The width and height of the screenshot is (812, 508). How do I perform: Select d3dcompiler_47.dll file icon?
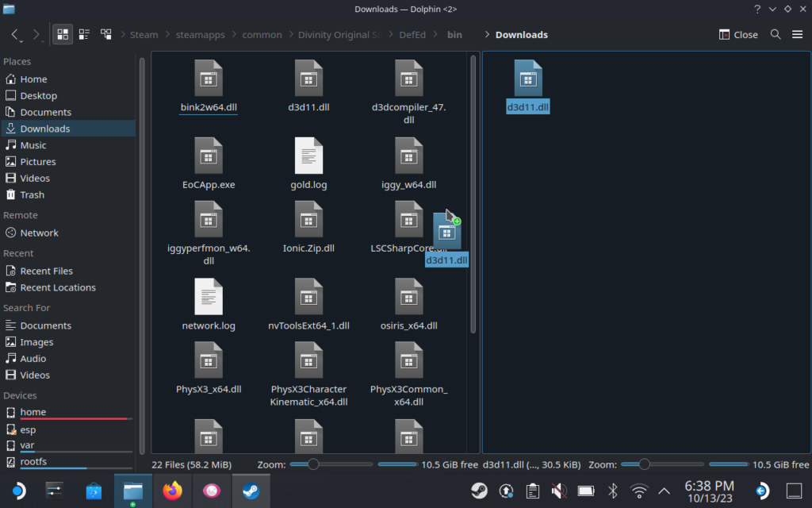pyautogui.click(x=408, y=79)
